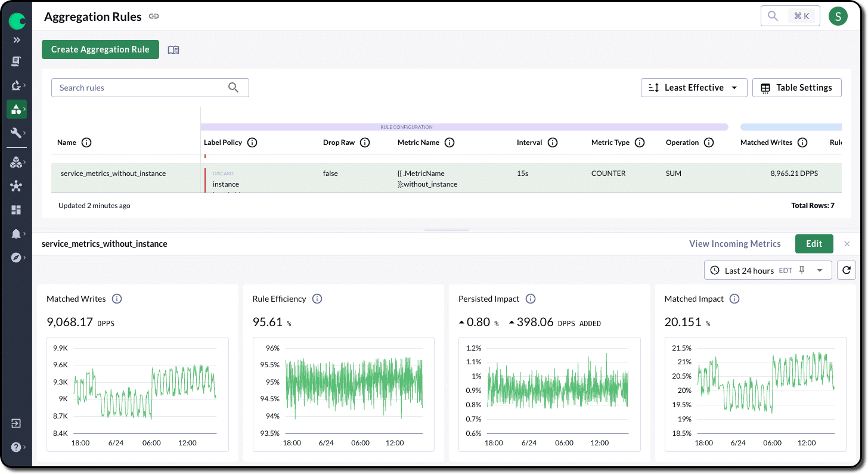The width and height of the screenshot is (868, 474).
Task: Open the alerts bell icon in sidebar
Action: click(16, 234)
